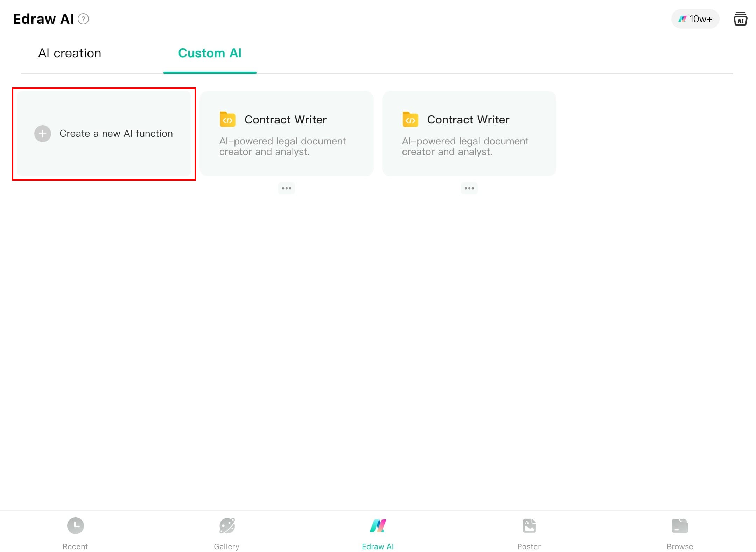Select the Custom AI tab
The height and width of the screenshot is (552, 756).
pos(210,53)
